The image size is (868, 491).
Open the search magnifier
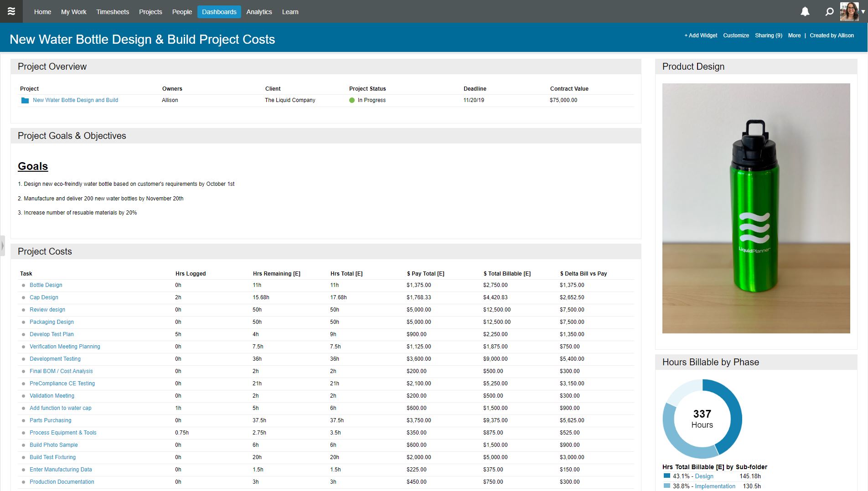(x=829, y=12)
